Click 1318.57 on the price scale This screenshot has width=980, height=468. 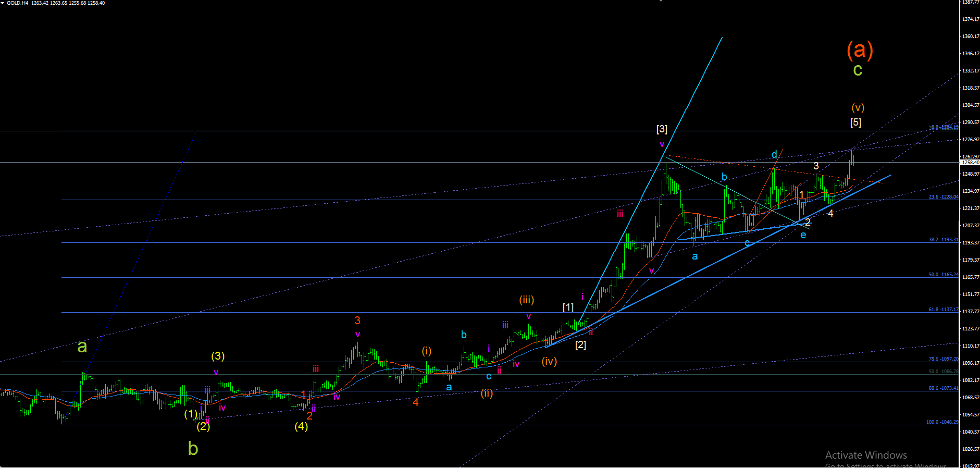pyautogui.click(x=970, y=88)
